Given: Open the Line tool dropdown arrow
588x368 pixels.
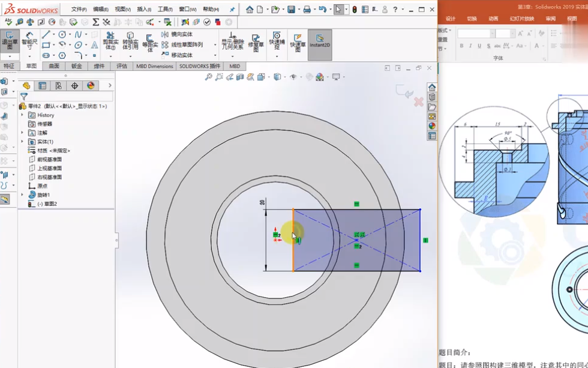Looking at the screenshot, I should pyautogui.click(x=53, y=34).
